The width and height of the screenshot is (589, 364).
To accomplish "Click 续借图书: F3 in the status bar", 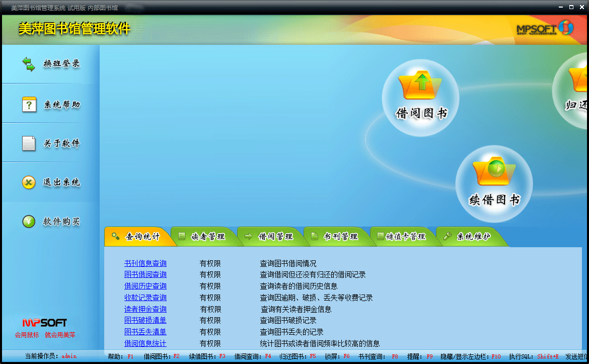I will pos(207,356).
